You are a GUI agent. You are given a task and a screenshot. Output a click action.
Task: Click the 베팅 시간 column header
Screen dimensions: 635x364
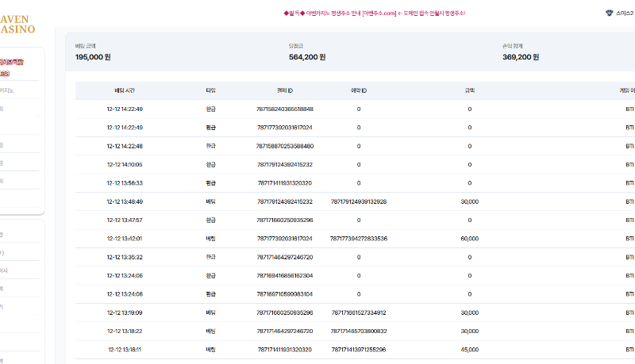coord(125,90)
